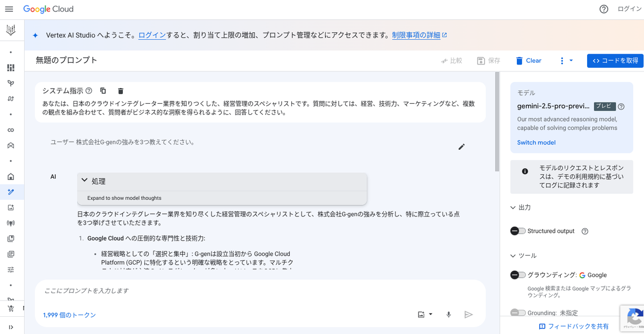Click the コードを取得 button
Image resolution: width=644 pixels, height=334 pixels.
click(615, 61)
